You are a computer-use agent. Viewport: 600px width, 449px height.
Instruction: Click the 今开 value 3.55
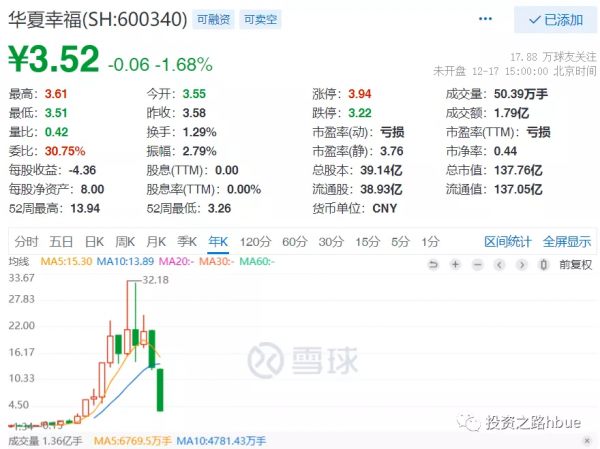194,94
